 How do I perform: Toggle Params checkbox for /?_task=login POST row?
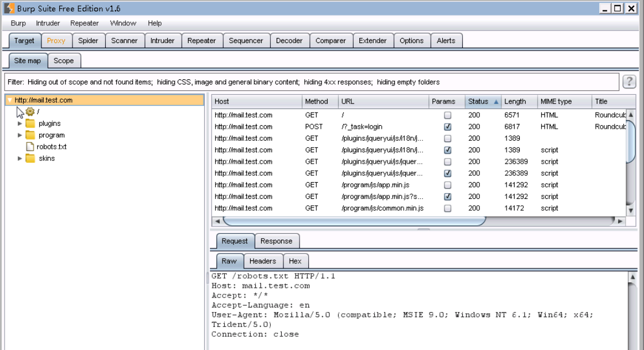pos(448,127)
